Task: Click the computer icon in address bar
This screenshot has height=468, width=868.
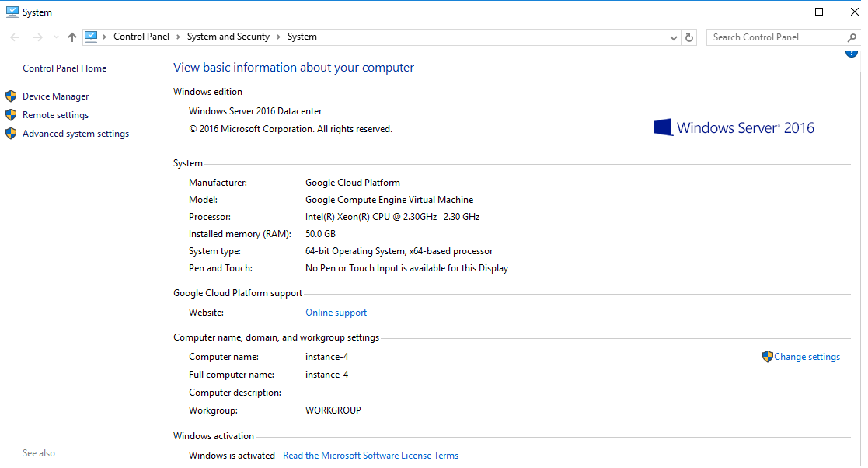Action: (91, 37)
